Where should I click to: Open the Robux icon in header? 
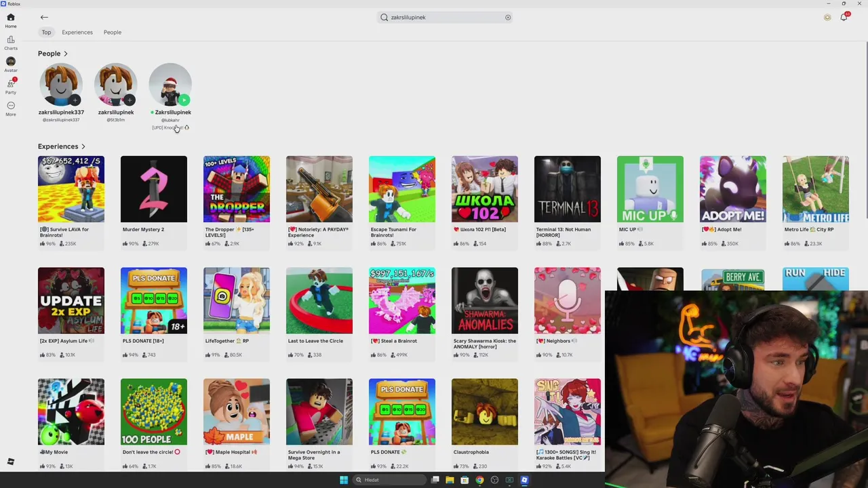827,18
